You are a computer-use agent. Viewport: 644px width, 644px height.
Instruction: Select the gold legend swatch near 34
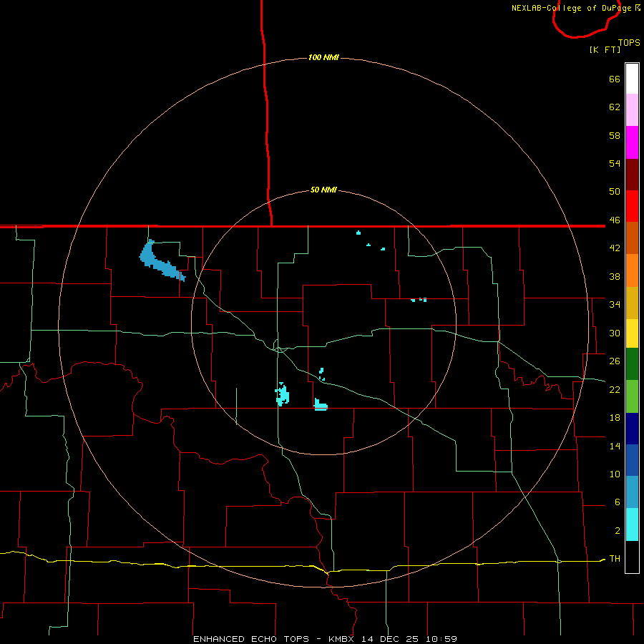(632, 303)
